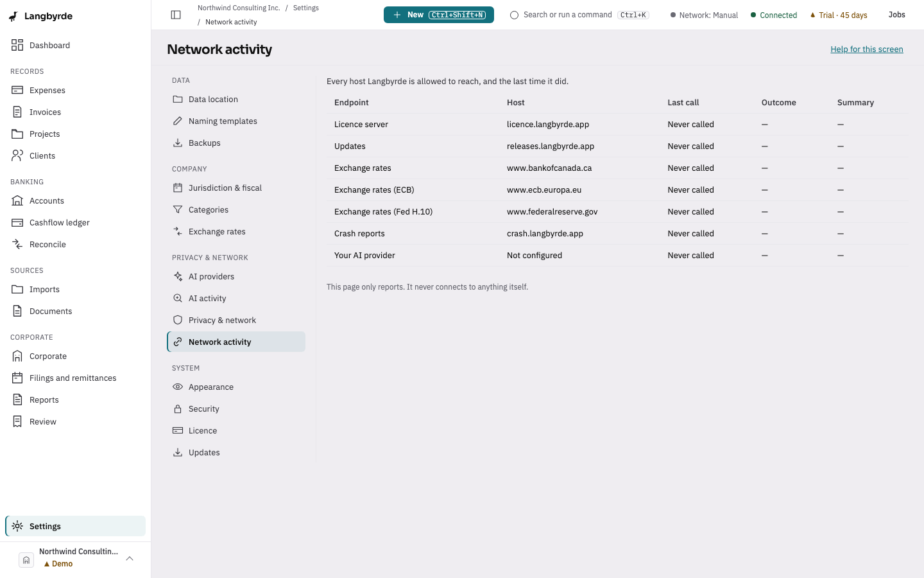Go to Jurisdiction & fiscal settings

tap(236, 188)
